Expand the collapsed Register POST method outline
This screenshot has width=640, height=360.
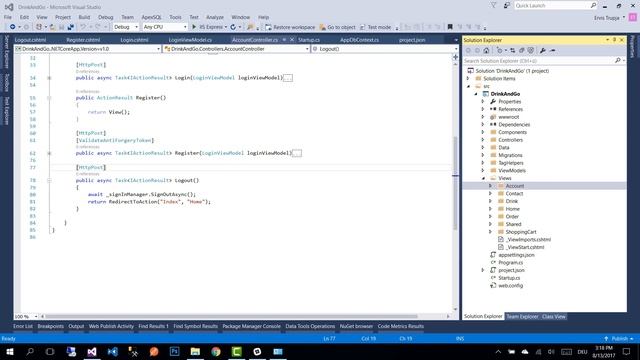[x=49, y=153]
